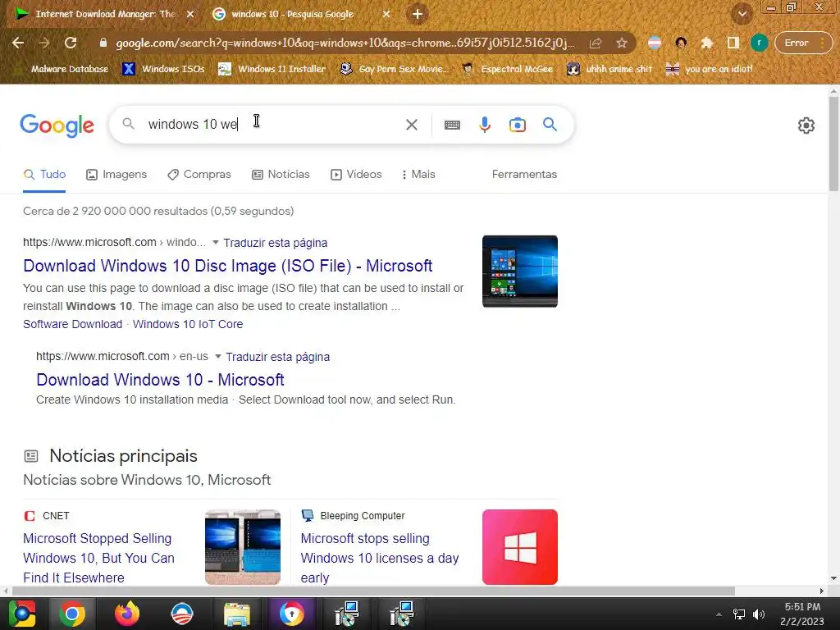Open network icon in system tray
Screen dimensions: 840x630
coord(739,614)
